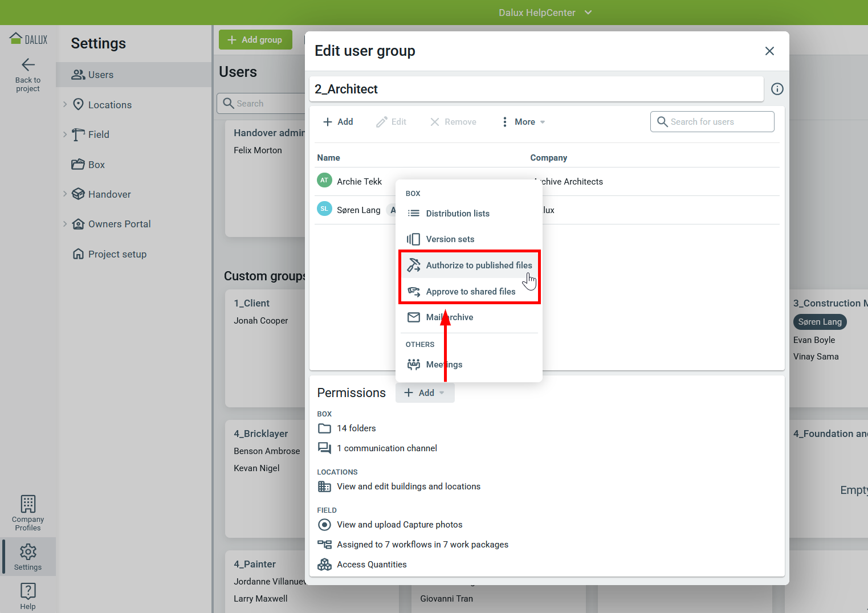
Task: Close the Edit user group dialog
Action: tap(769, 51)
